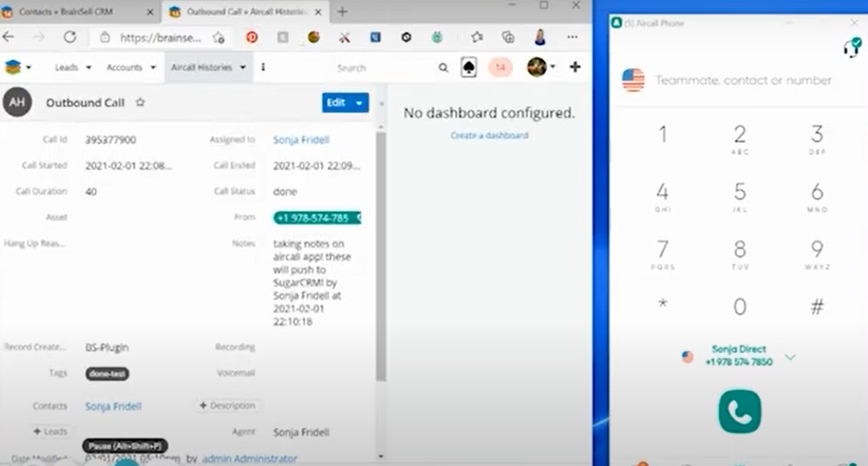Viewport: 868px width, 466px height.
Task: Click the AH record avatar badge
Action: tap(17, 102)
